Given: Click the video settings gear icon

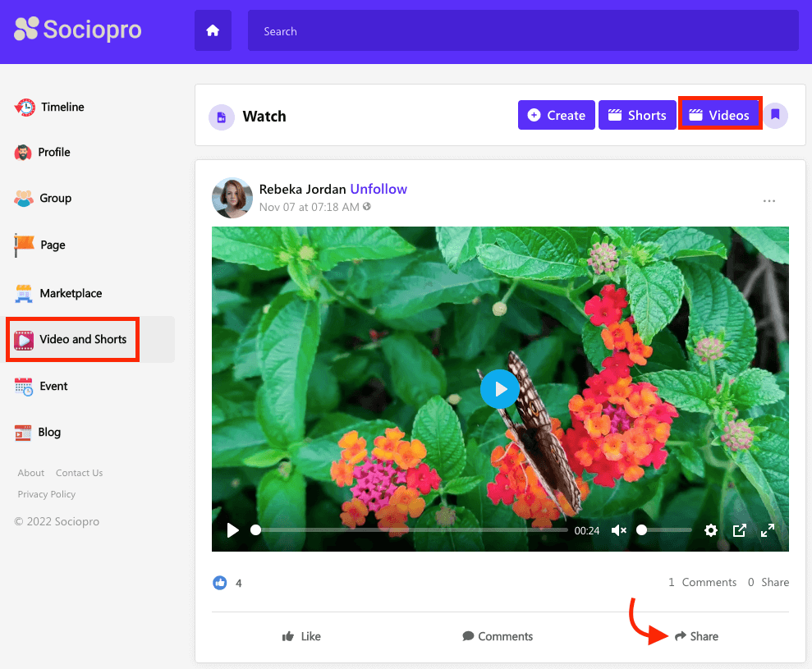Looking at the screenshot, I should [x=711, y=530].
